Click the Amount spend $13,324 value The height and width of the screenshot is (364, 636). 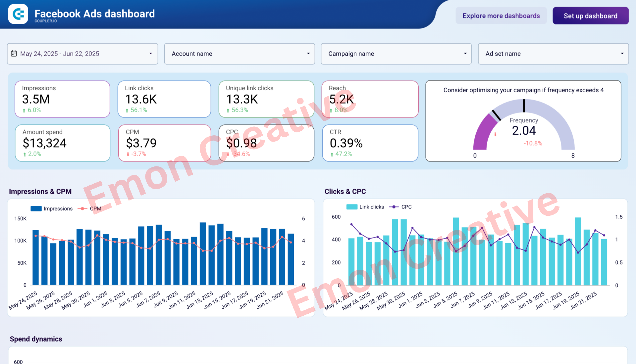44,143
